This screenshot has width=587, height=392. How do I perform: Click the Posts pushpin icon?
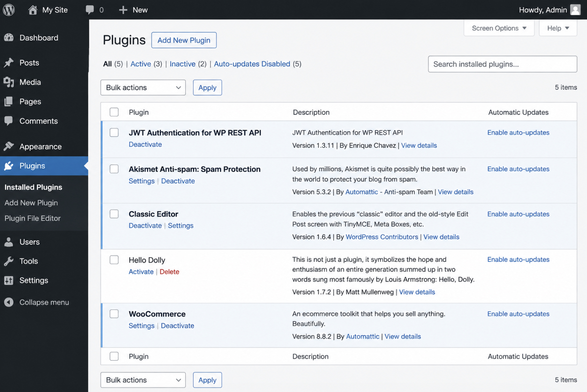pyautogui.click(x=9, y=63)
